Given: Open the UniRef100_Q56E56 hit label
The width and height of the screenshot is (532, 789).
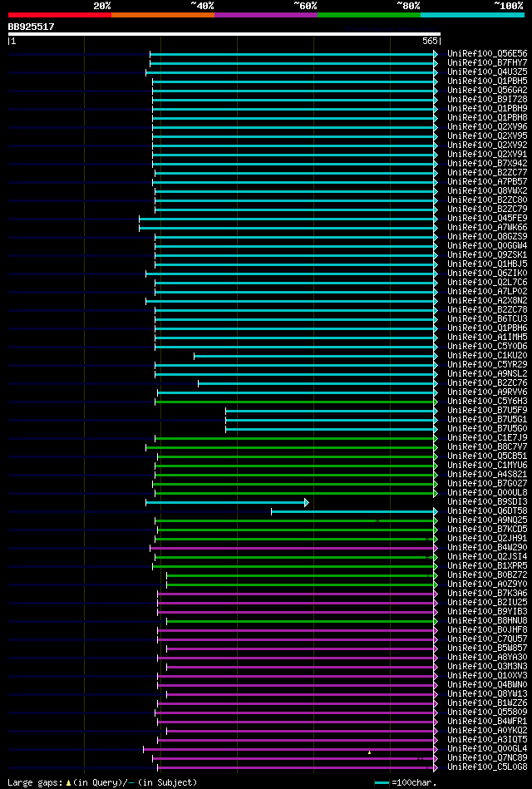Looking at the screenshot, I should [x=488, y=53].
